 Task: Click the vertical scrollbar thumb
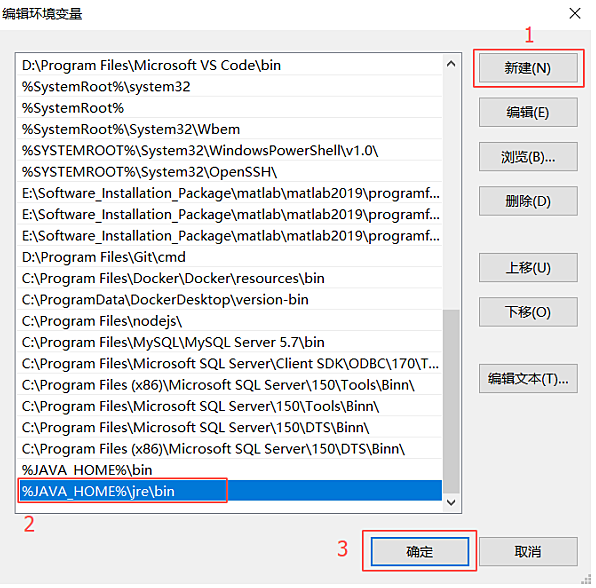451,401
